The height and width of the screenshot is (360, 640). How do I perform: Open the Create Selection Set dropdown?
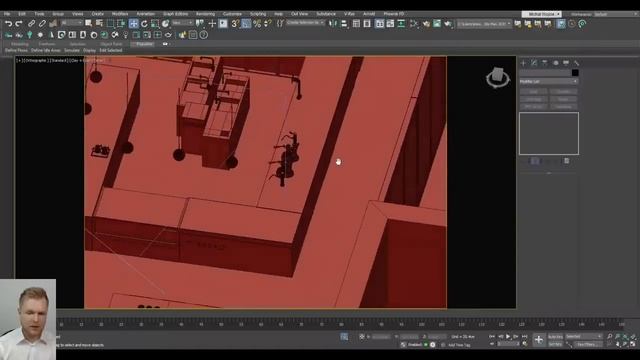pos(305,23)
